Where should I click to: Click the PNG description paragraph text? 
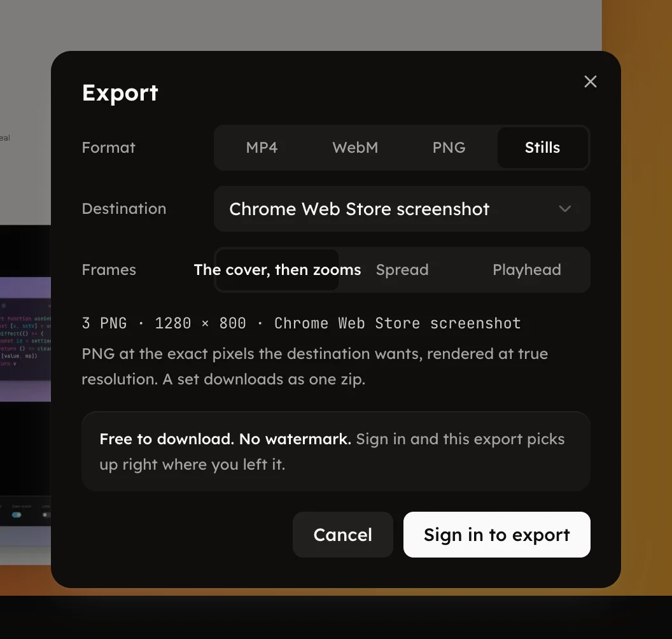coord(314,367)
